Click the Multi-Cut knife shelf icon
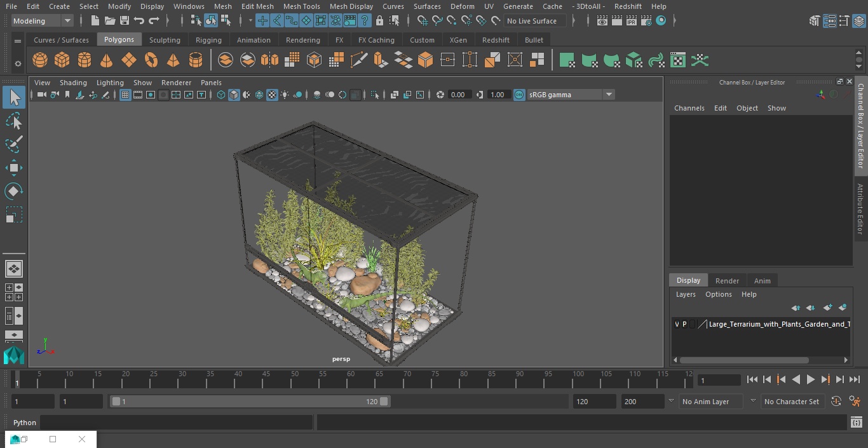 click(x=358, y=60)
